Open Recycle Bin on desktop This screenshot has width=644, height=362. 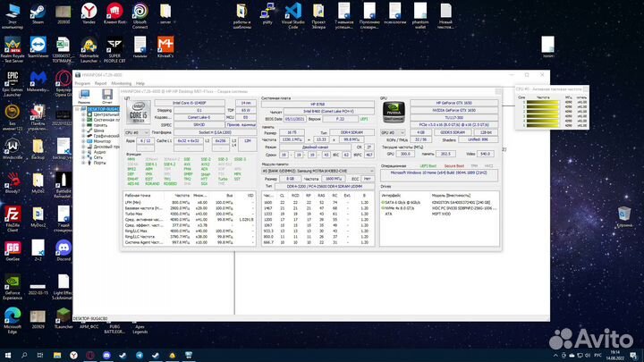point(624,216)
